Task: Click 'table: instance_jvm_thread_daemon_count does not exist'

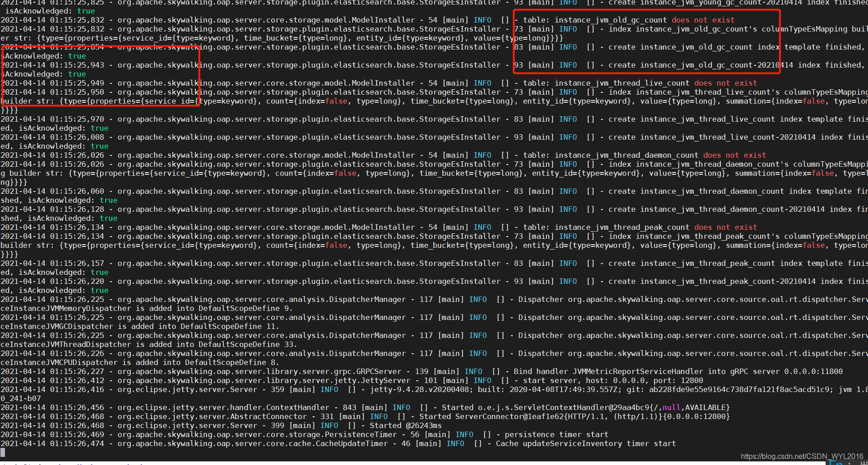Action: 644,155
